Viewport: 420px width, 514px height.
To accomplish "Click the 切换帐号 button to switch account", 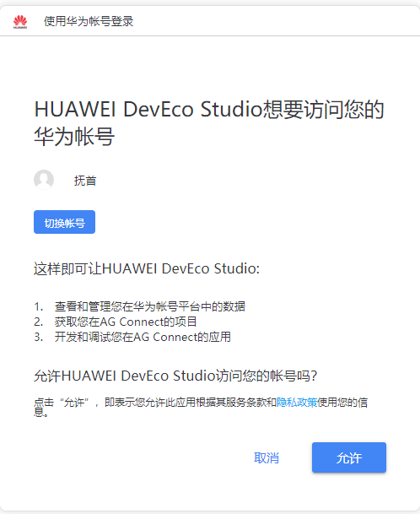I will (65, 222).
